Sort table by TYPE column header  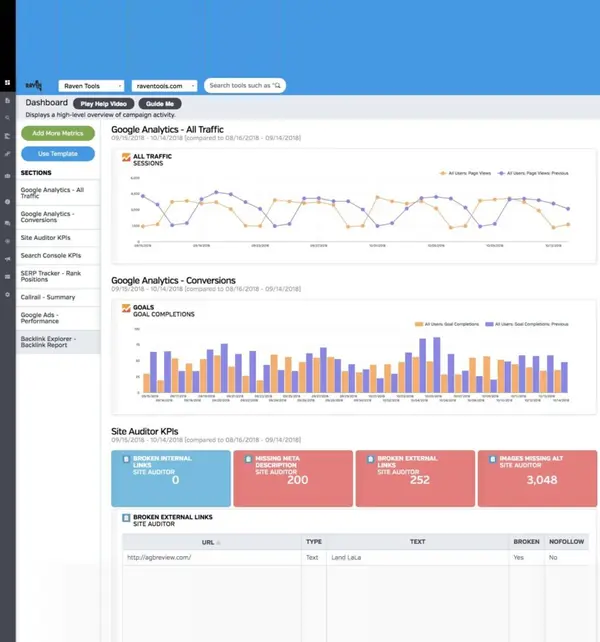pos(314,542)
